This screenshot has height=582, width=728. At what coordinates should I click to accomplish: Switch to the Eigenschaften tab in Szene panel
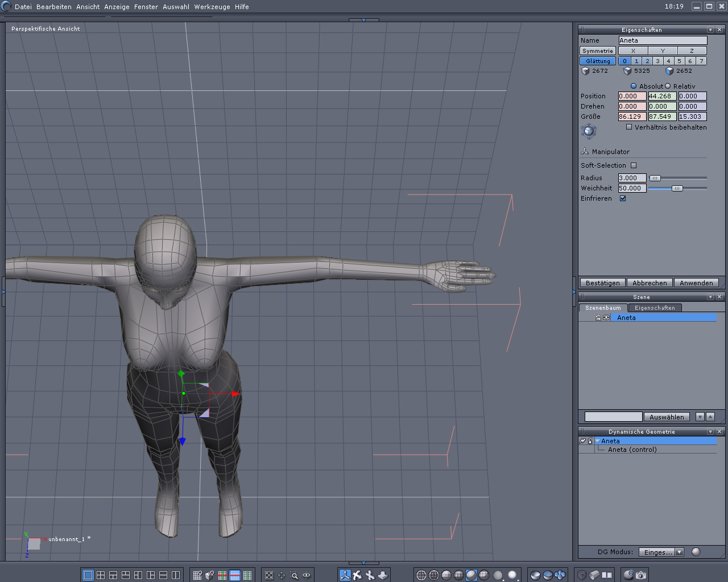coord(655,308)
